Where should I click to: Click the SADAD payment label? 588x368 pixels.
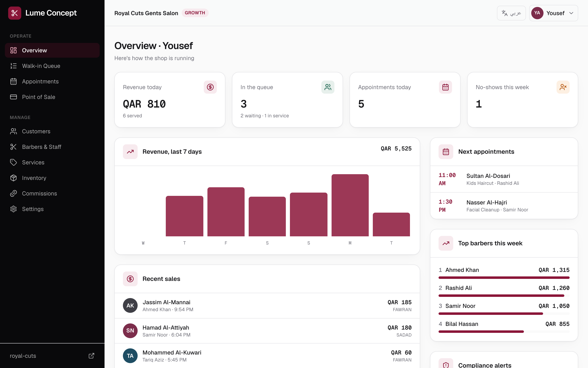tap(404, 335)
